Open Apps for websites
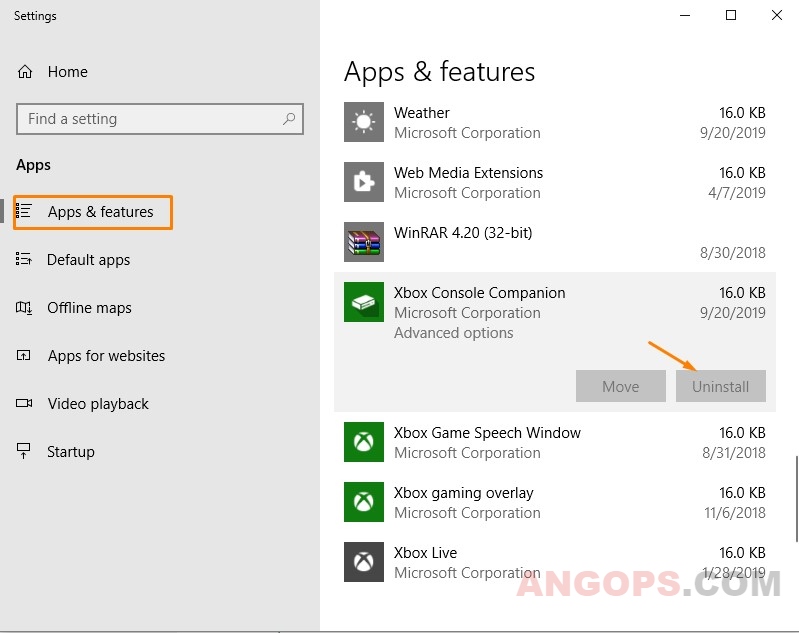The image size is (799, 633). click(x=106, y=356)
